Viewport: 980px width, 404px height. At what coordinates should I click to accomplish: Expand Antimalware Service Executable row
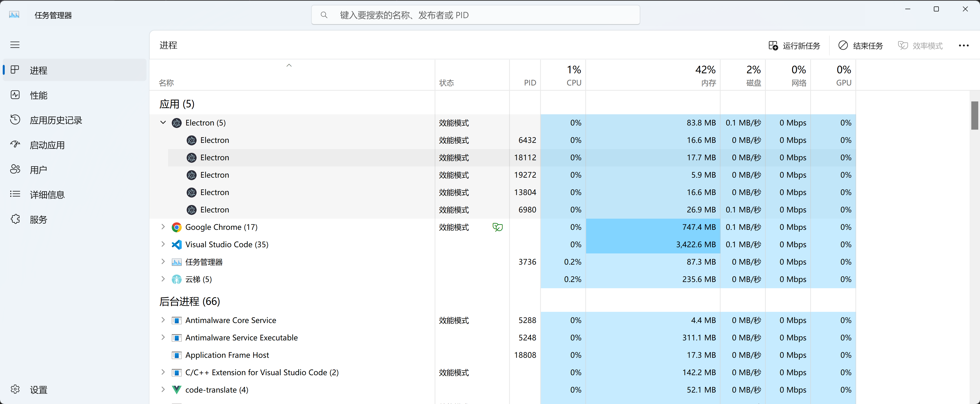(x=163, y=337)
